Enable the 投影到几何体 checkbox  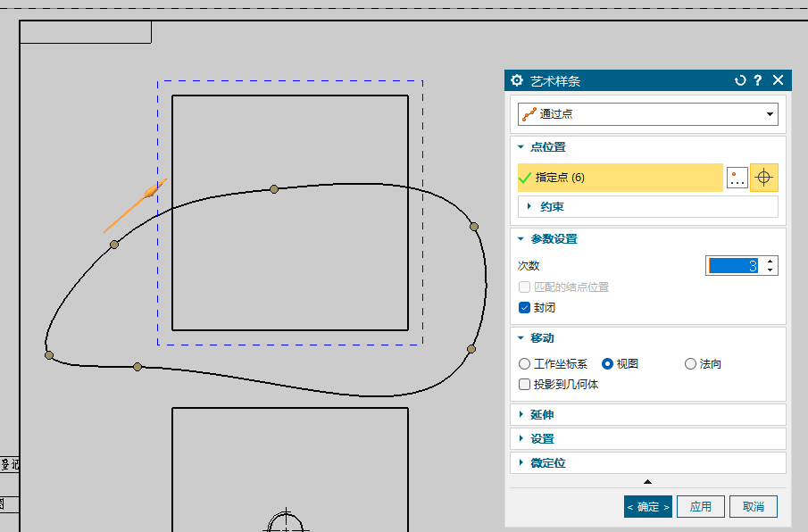click(525, 384)
